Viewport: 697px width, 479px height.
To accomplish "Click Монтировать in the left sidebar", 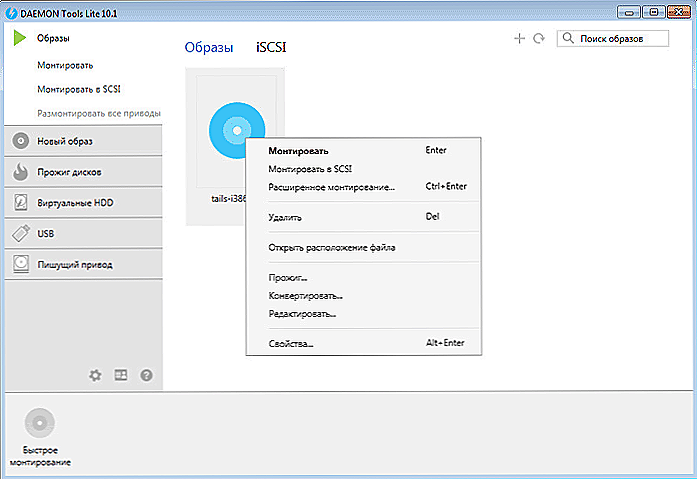I will pos(65,65).
